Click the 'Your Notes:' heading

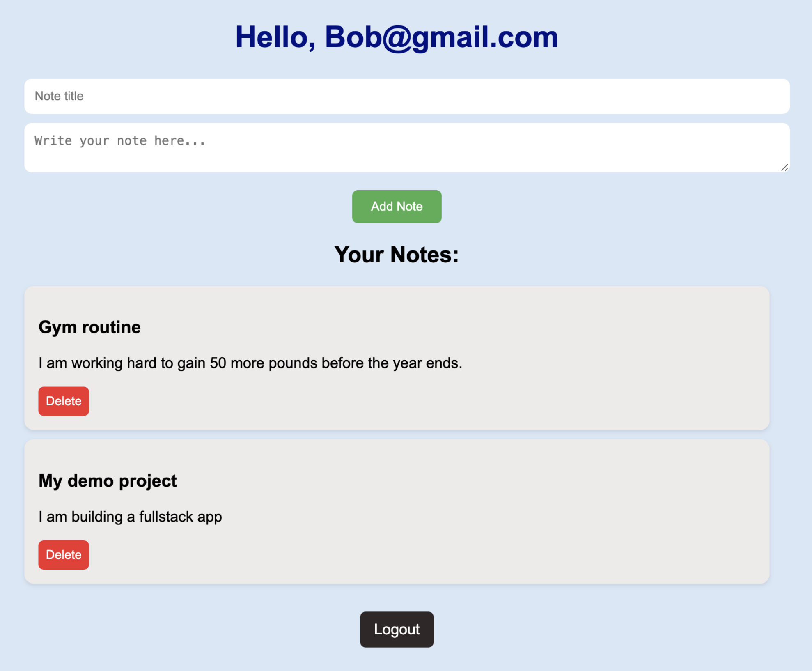click(x=396, y=255)
